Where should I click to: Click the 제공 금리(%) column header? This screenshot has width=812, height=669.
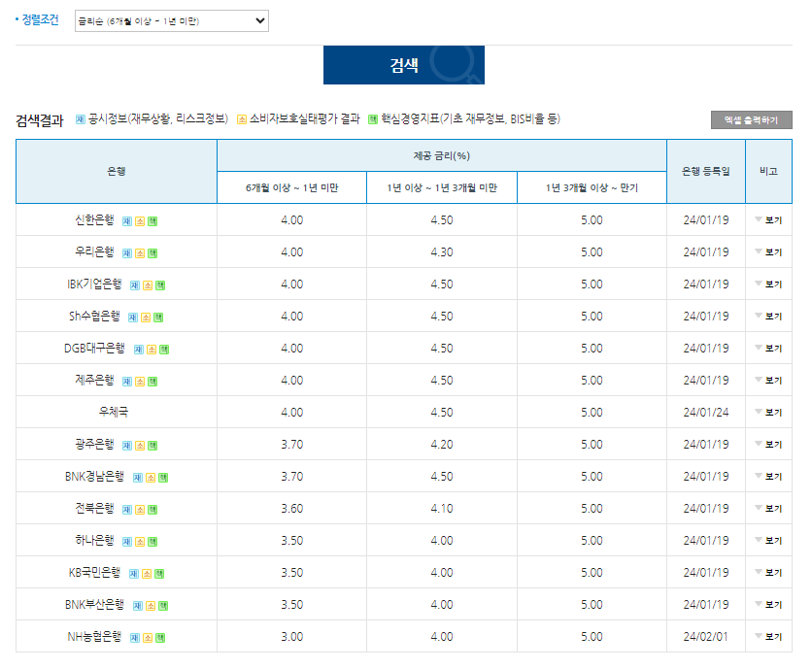tap(442, 155)
